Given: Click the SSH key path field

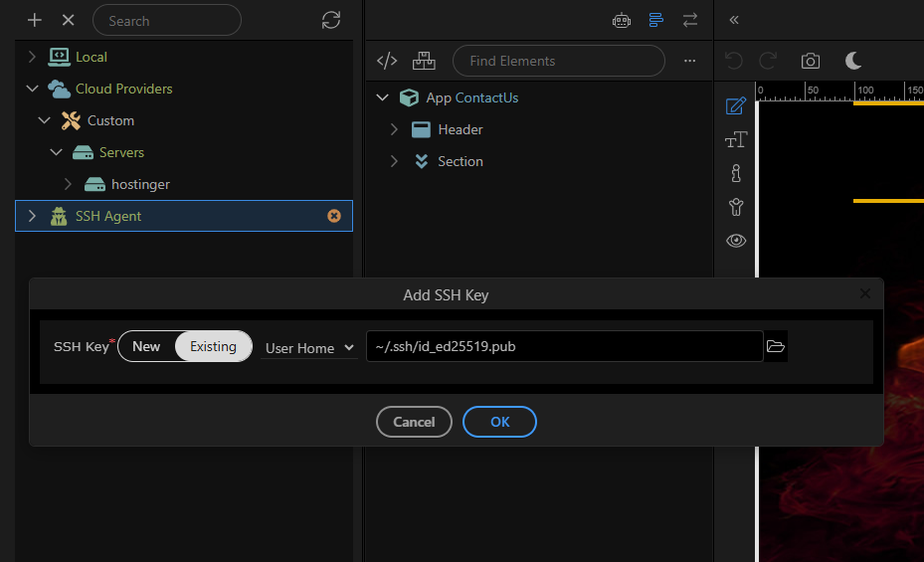Looking at the screenshot, I should click(565, 346).
